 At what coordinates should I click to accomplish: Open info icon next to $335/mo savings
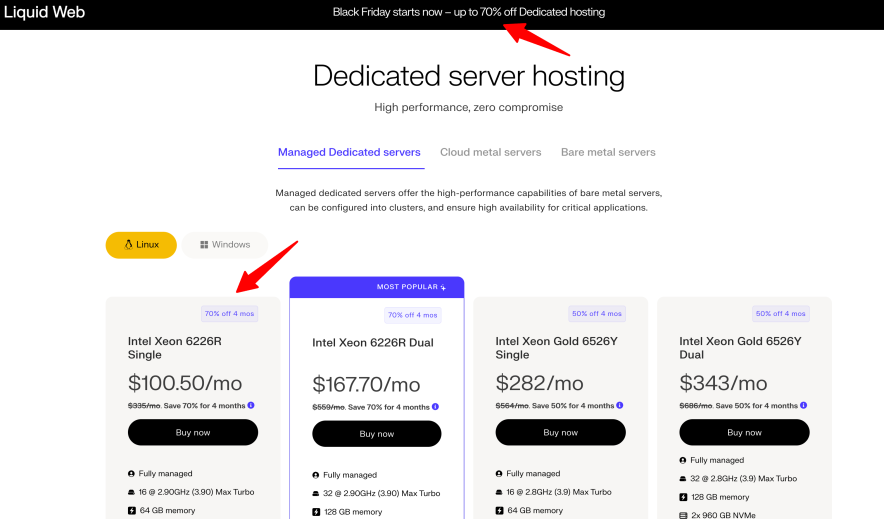click(x=251, y=405)
